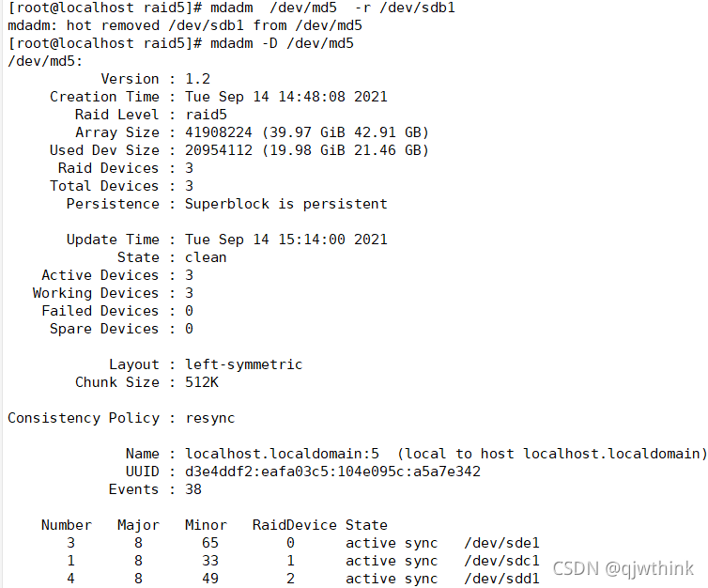Click the "hot removed /dev/sdb1" message line
This screenshot has height=588, width=708.
click(184, 25)
